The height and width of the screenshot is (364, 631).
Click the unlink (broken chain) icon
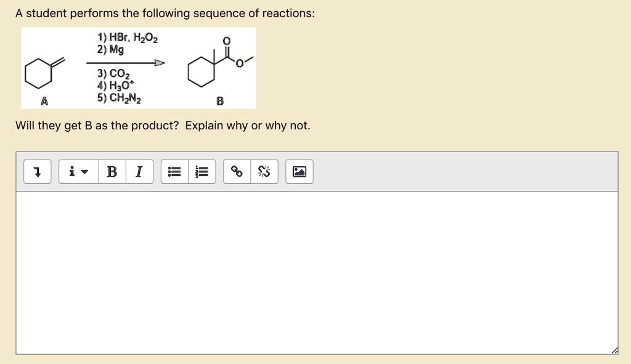[x=265, y=171]
